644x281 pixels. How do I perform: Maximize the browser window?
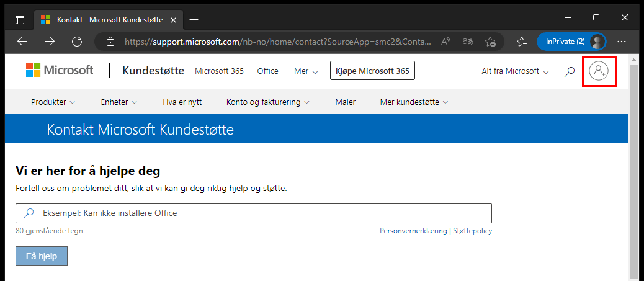596,17
